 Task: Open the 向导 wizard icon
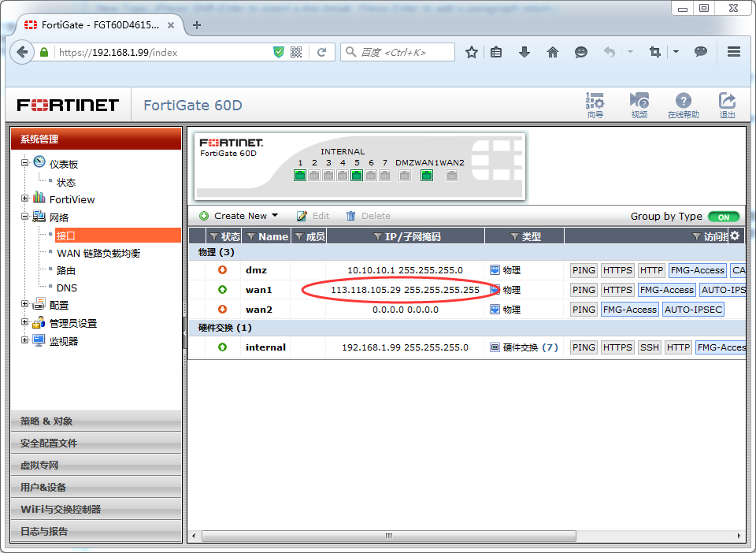tap(595, 105)
